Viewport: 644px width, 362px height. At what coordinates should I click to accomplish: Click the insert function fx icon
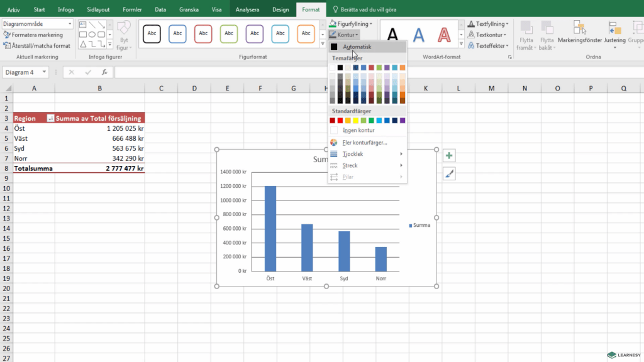104,72
